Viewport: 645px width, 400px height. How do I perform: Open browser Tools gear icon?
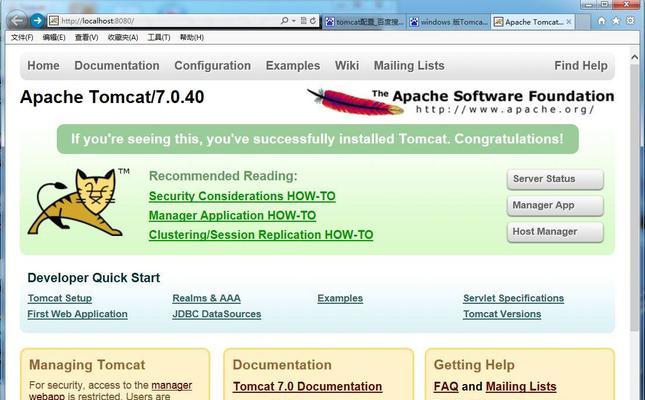pyautogui.click(x=630, y=21)
